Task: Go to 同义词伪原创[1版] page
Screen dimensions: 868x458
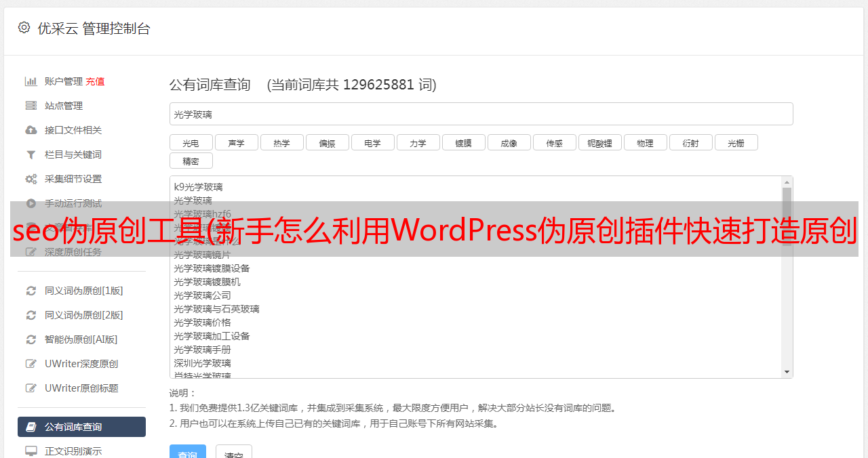Action: (84, 291)
